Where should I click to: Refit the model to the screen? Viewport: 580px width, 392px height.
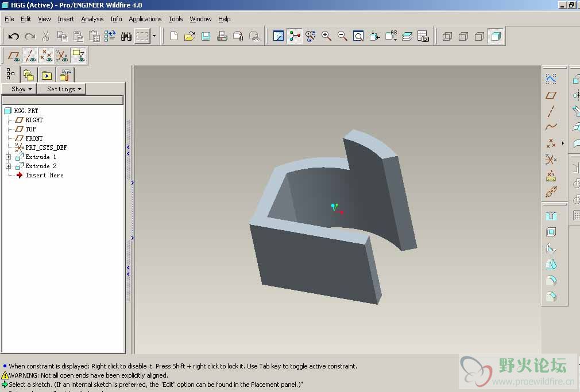tap(358, 36)
